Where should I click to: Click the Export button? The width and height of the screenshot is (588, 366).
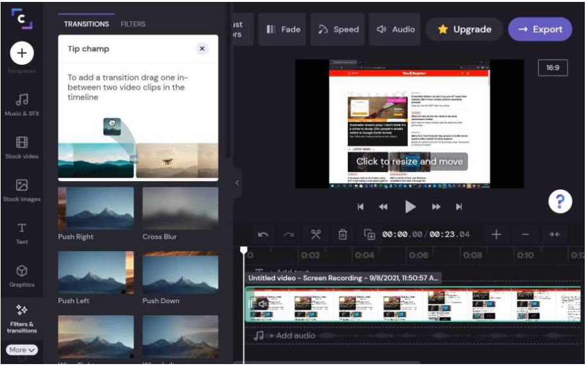[540, 30]
